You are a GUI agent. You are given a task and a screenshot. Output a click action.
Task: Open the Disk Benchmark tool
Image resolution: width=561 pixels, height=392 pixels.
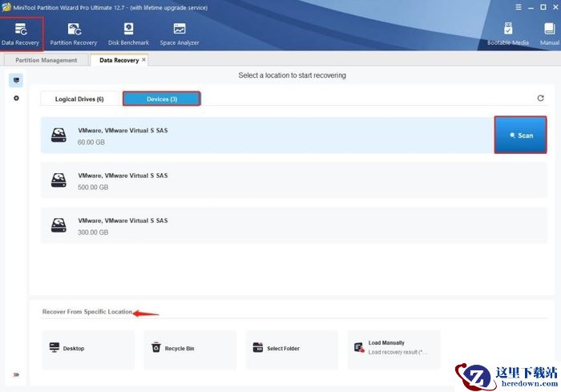pos(128,34)
